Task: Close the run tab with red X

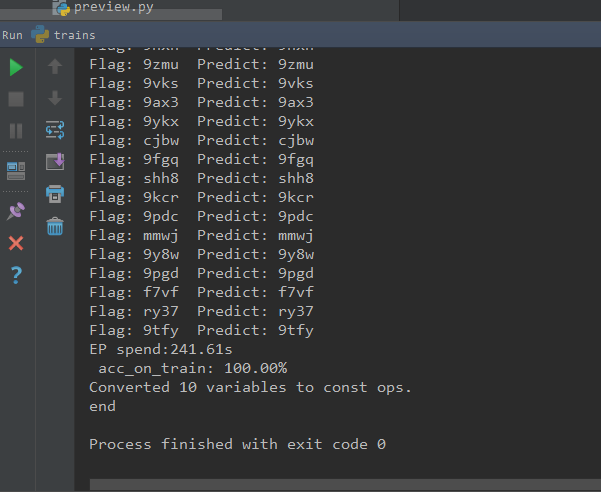Action: tap(16, 243)
